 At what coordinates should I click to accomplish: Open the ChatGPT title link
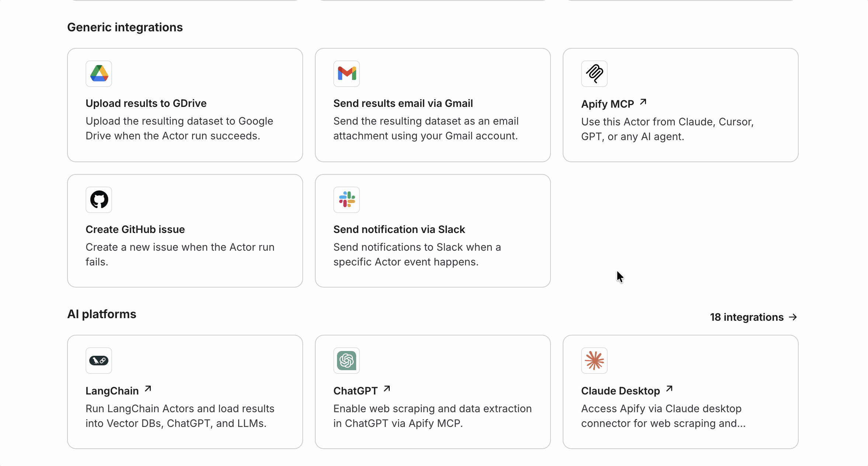click(355, 391)
